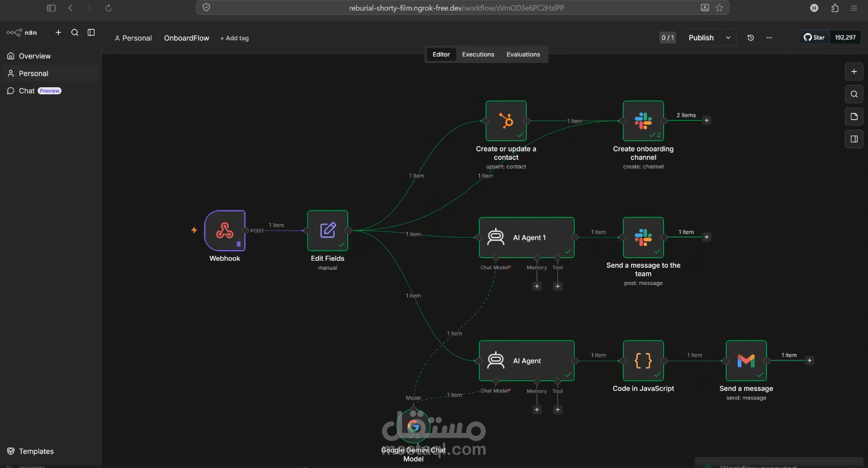The width and height of the screenshot is (868, 468).
Task: Add a node after Gmail Send a message
Action: 809,361
